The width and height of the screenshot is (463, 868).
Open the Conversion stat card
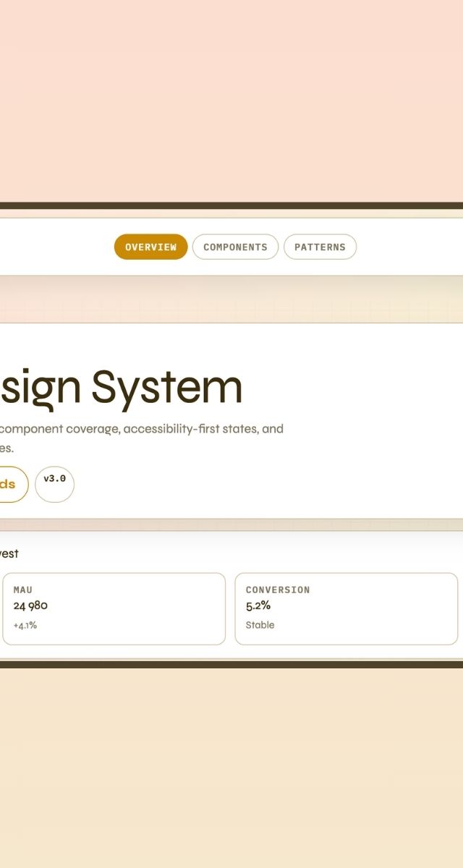347,609
